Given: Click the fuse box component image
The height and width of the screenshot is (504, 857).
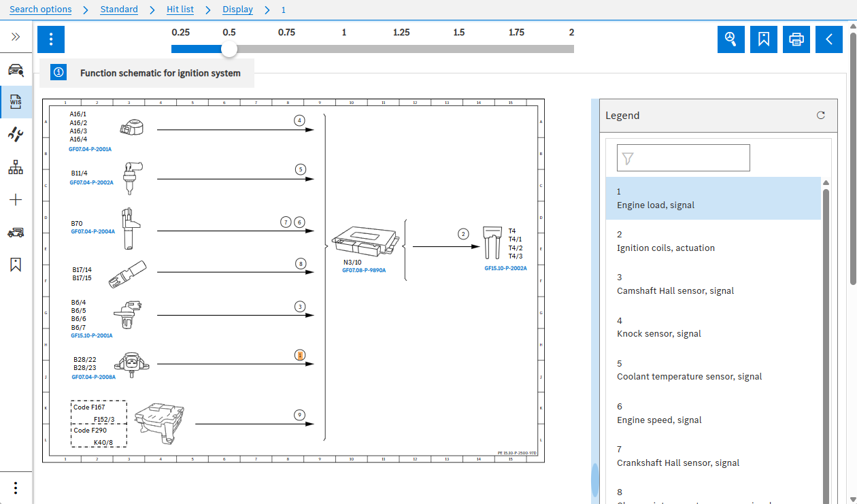Looking at the screenshot, I should pos(160,422).
